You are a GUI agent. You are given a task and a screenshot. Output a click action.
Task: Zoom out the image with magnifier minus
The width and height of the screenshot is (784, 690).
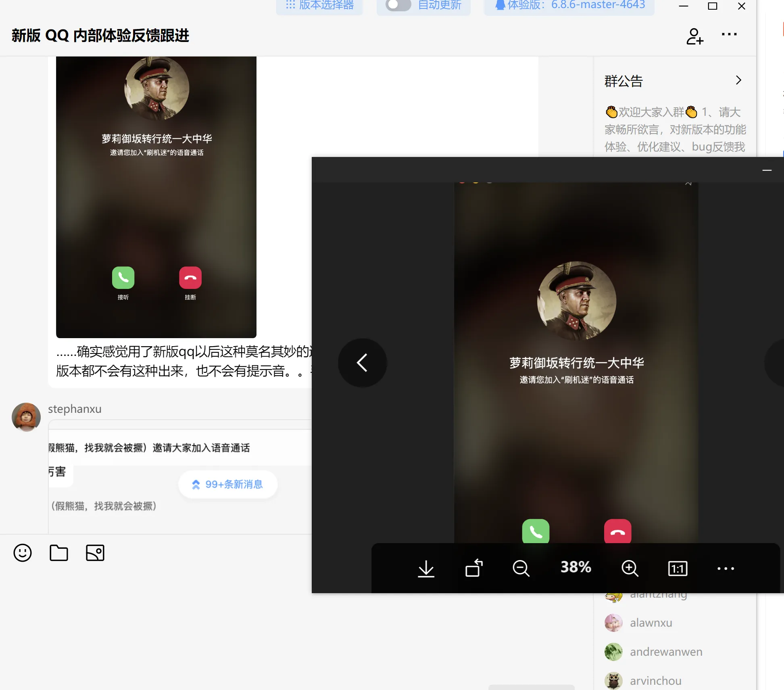click(x=521, y=569)
